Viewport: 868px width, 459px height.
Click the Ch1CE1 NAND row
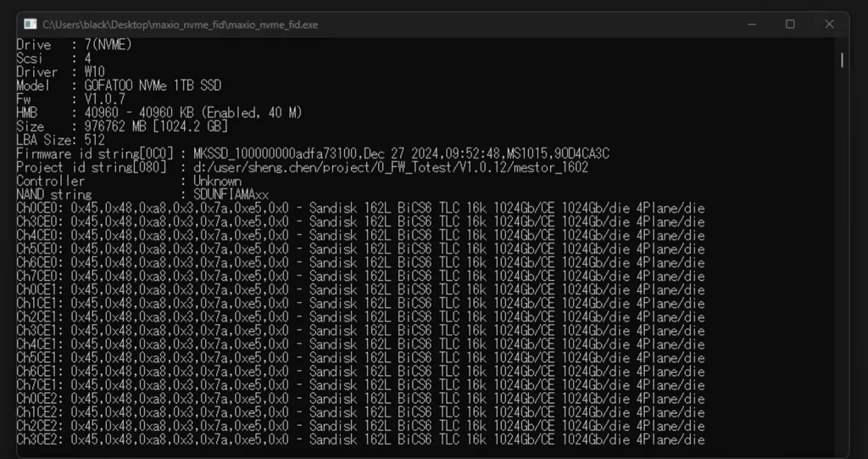tap(360, 303)
